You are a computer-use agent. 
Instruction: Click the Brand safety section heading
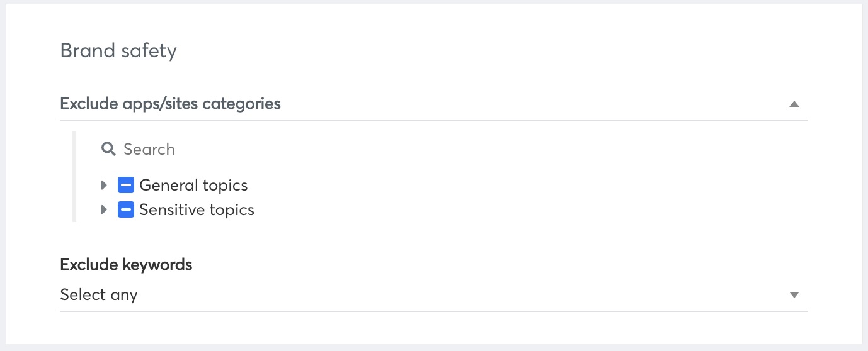point(118,50)
